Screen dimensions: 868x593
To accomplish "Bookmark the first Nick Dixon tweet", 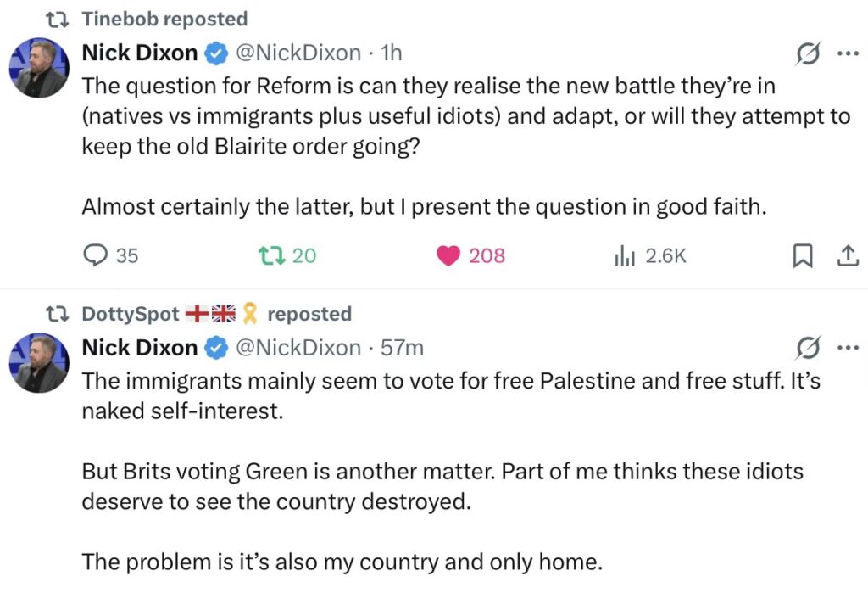I will point(802,255).
